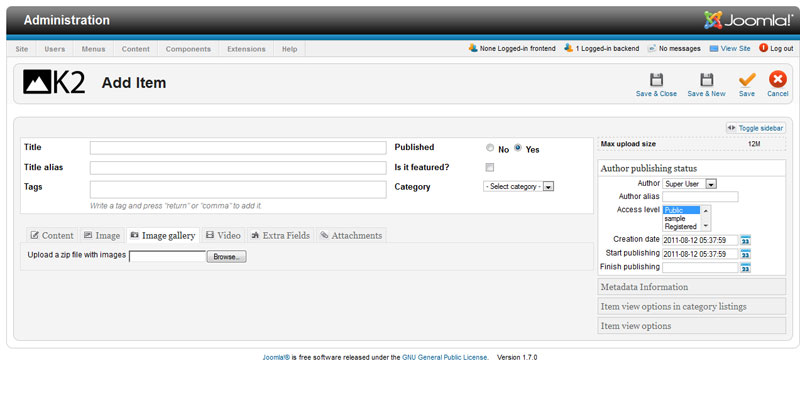Switch to the Image tab
Image resolution: width=800 pixels, height=398 pixels.
[102, 235]
